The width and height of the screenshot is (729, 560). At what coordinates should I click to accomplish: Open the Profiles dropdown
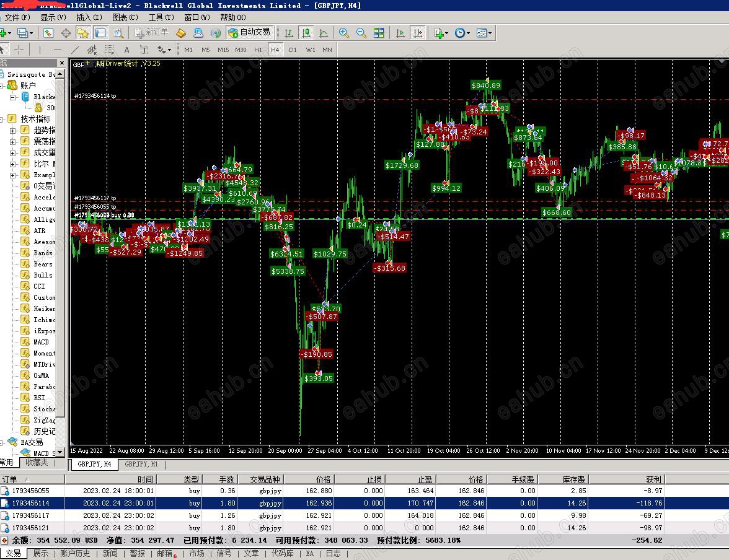[x=25, y=33]
